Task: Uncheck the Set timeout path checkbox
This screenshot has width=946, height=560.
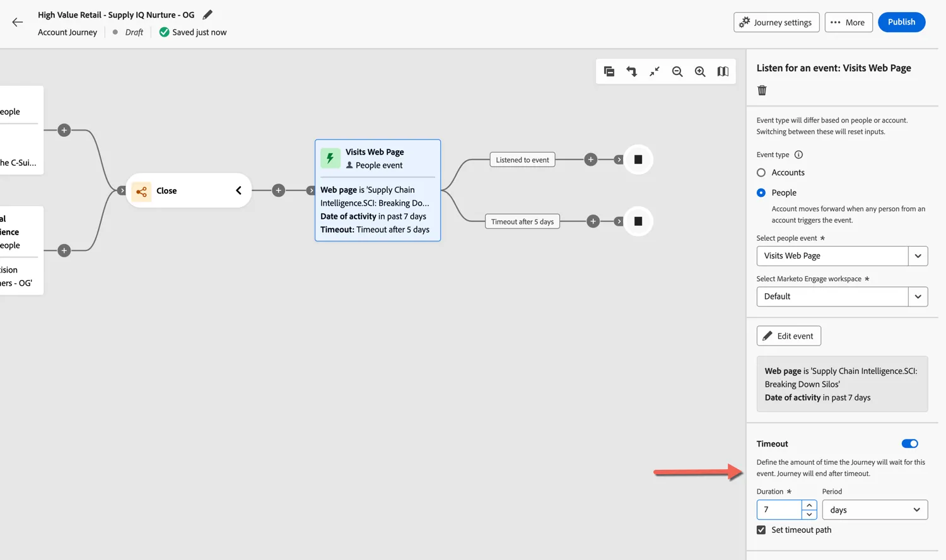Action: 761,530
